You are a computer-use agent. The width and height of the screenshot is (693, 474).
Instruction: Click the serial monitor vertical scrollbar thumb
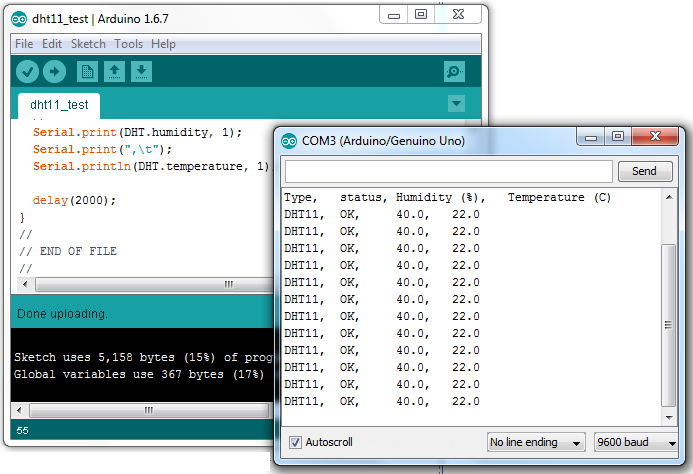[x=669, y=325]
